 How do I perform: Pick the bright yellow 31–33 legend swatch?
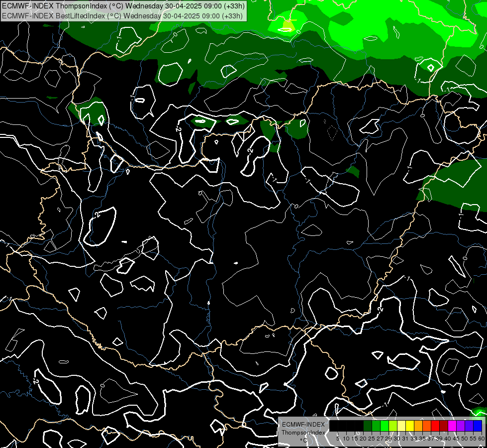click(x=410, y=426)
